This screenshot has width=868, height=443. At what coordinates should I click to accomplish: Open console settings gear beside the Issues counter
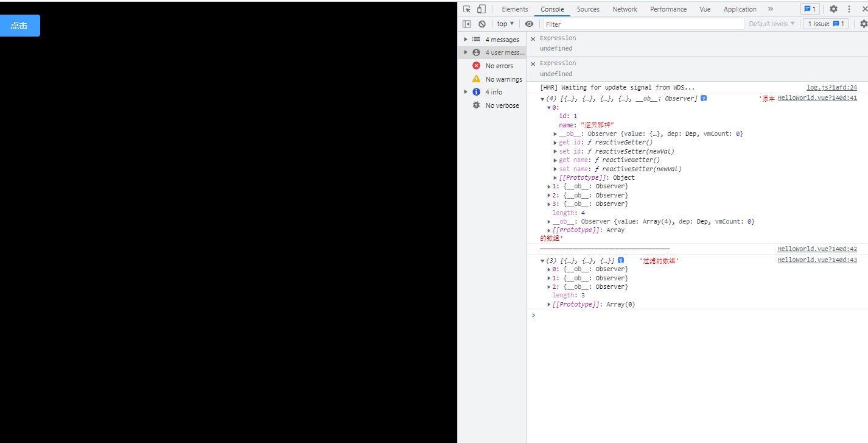point(864,24)
